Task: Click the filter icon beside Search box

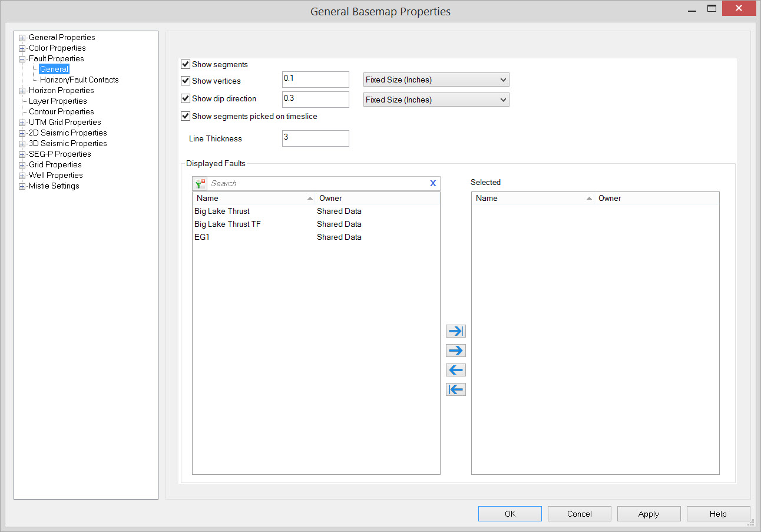Action: (x=200, y=184)
